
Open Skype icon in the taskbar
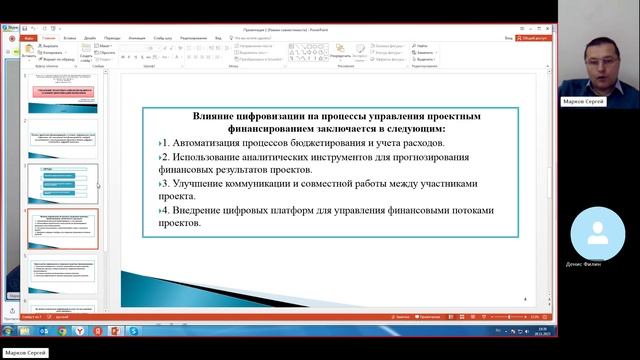133,331
